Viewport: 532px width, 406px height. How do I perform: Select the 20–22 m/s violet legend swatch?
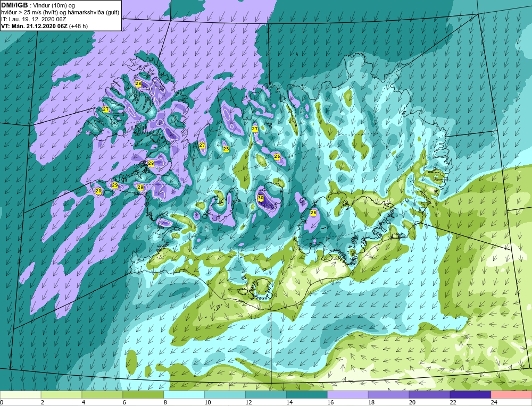pyautogui.click(x=429, y=395)
